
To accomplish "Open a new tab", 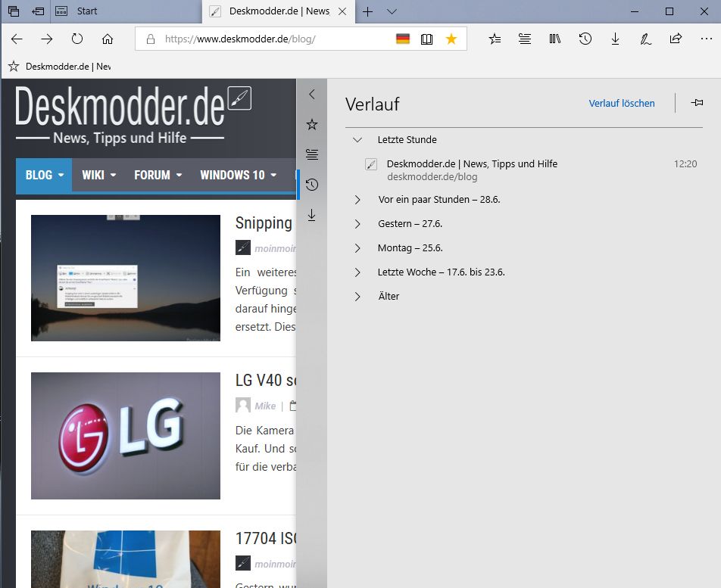I will point(368,11).
